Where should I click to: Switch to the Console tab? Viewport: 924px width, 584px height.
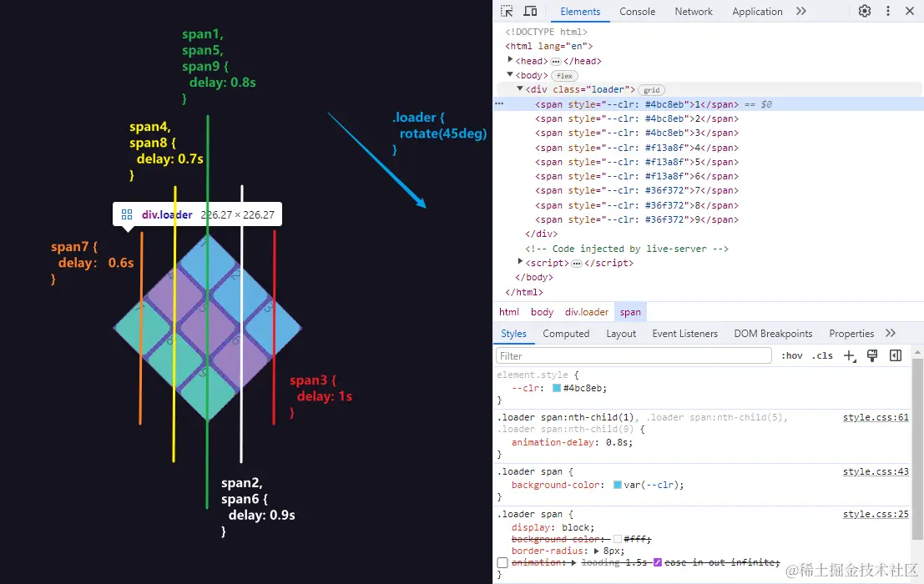(637, 12)
